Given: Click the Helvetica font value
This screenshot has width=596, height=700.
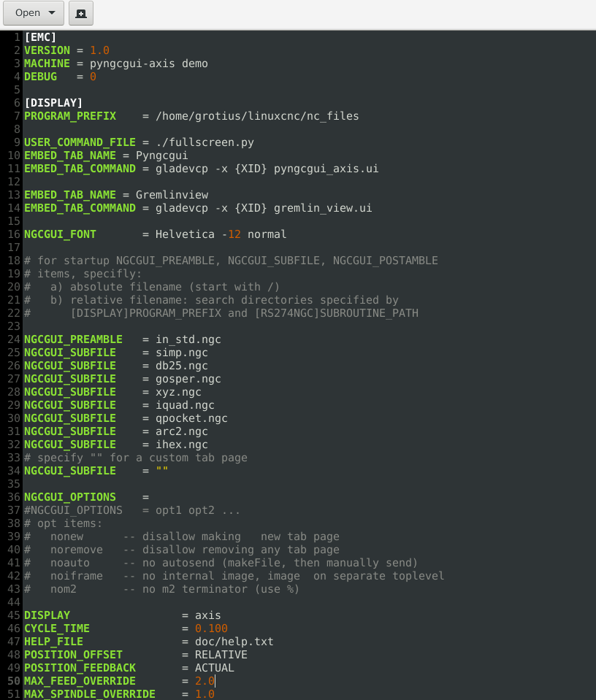Looking at the screenshot, I should [x=185, y=234].
